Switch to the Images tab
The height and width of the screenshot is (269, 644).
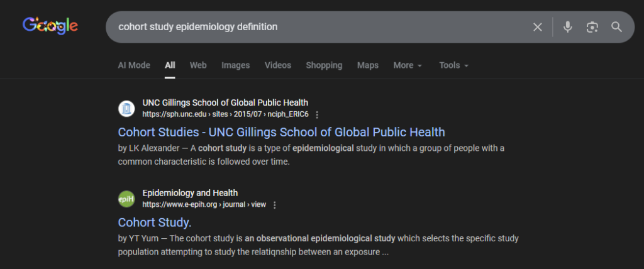[235, 65]
